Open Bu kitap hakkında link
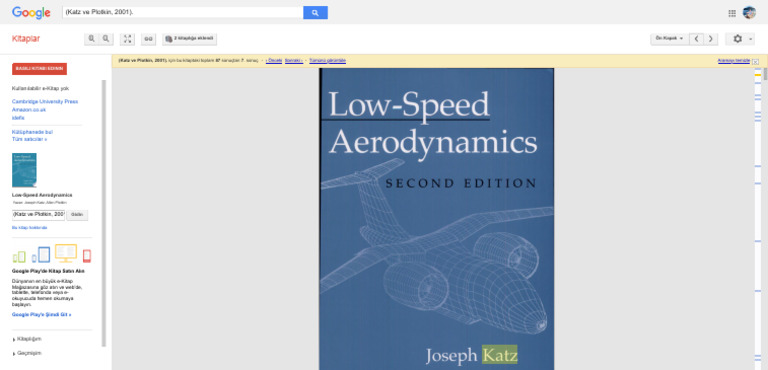The width and height of the screenshot is (768, 370). coord(30,228)
